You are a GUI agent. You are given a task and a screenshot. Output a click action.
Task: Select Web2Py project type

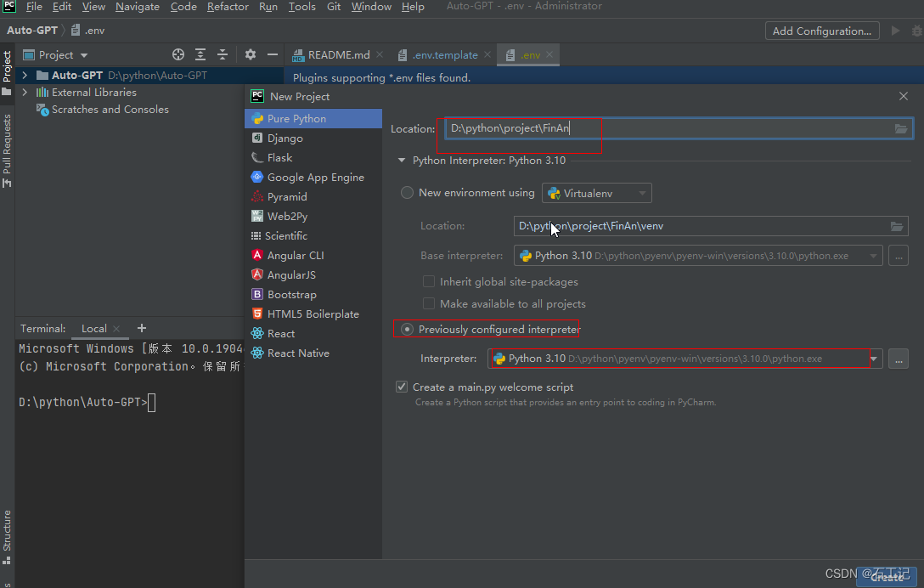313,216
